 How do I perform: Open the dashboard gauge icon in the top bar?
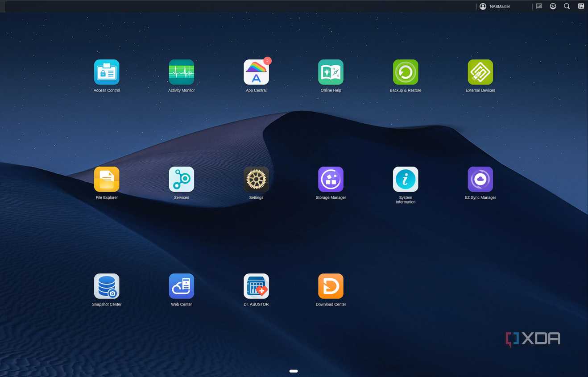point(553,6)
